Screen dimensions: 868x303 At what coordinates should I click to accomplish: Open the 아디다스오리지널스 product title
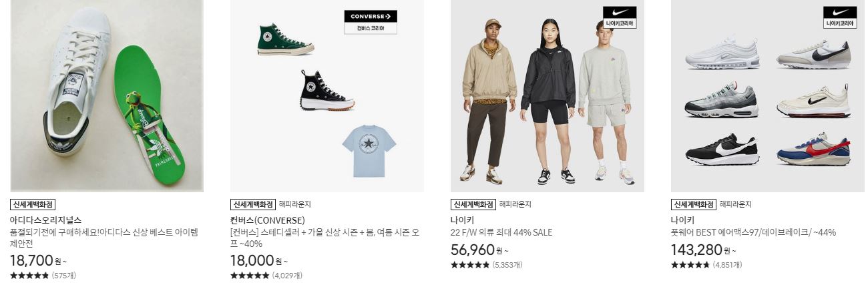click(x=45, y=220)
